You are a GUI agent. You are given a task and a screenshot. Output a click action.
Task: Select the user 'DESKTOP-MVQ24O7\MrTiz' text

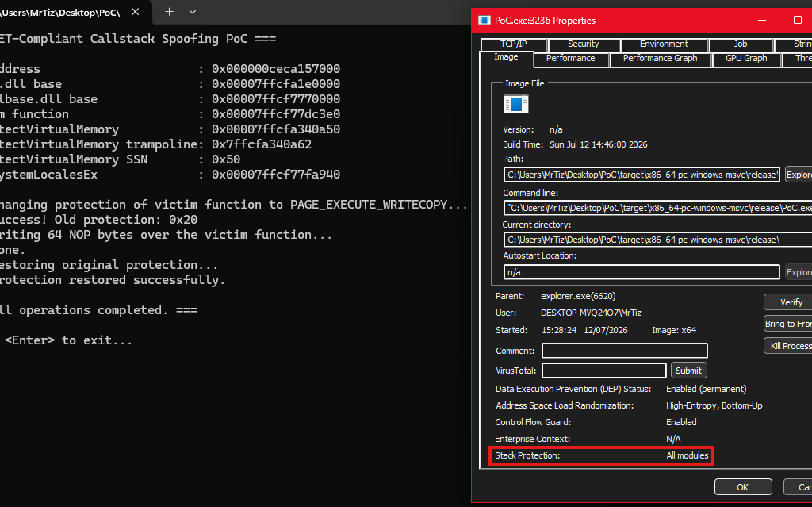point(591,313)
